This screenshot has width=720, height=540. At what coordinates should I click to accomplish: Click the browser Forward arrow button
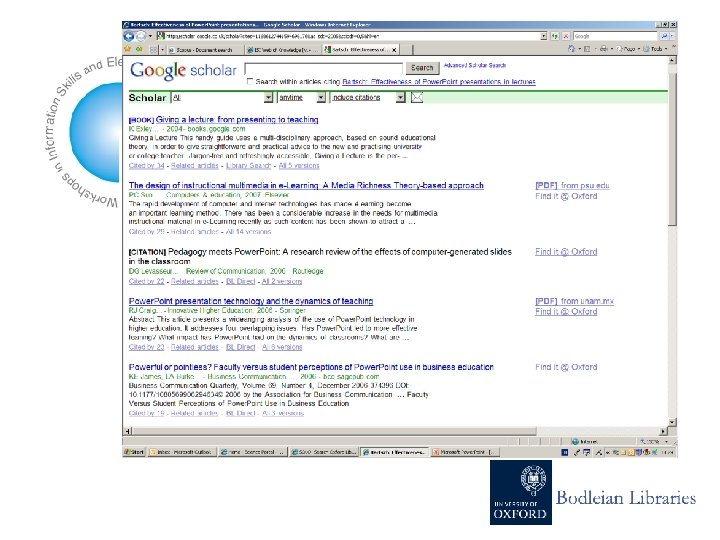[141, 36]
